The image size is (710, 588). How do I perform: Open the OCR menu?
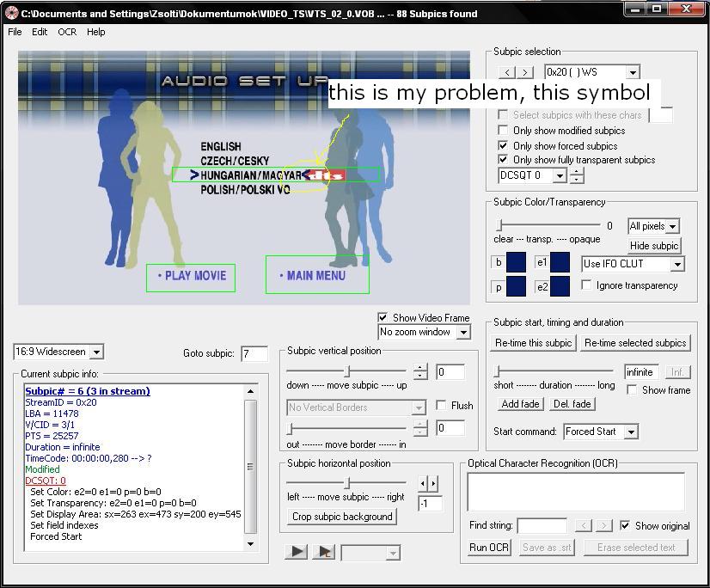[67, 32]
